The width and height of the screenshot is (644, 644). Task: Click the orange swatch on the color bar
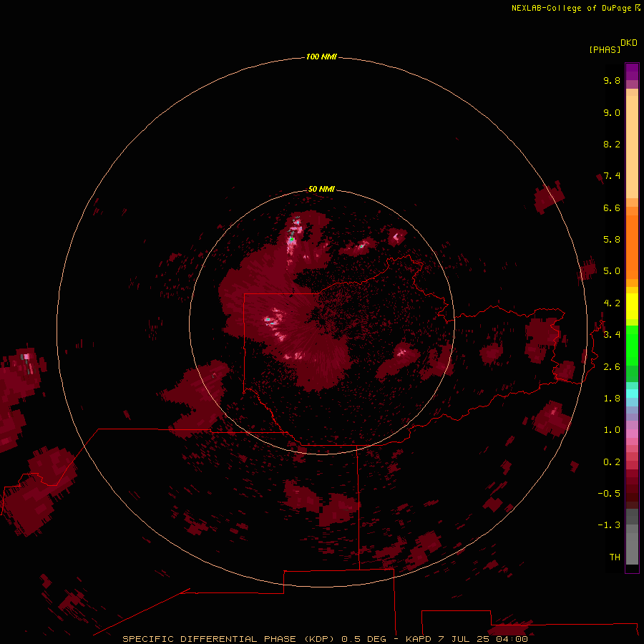point(632,247)
